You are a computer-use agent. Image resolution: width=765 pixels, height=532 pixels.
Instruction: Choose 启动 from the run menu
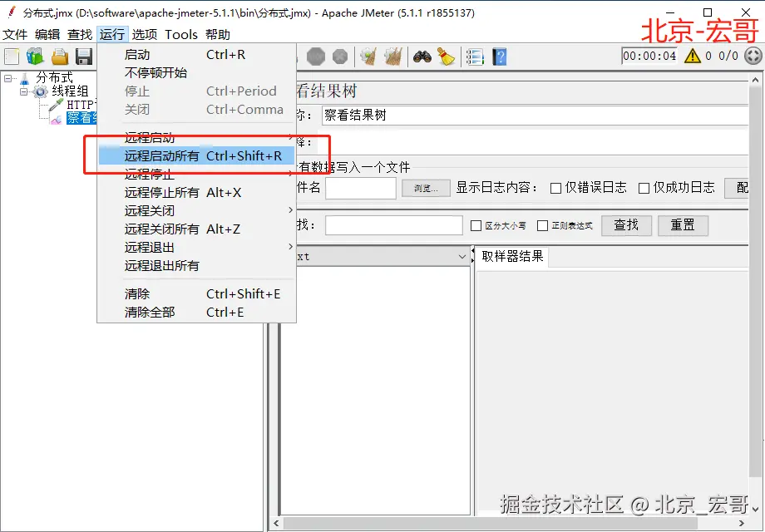click(x=196, y=55)
